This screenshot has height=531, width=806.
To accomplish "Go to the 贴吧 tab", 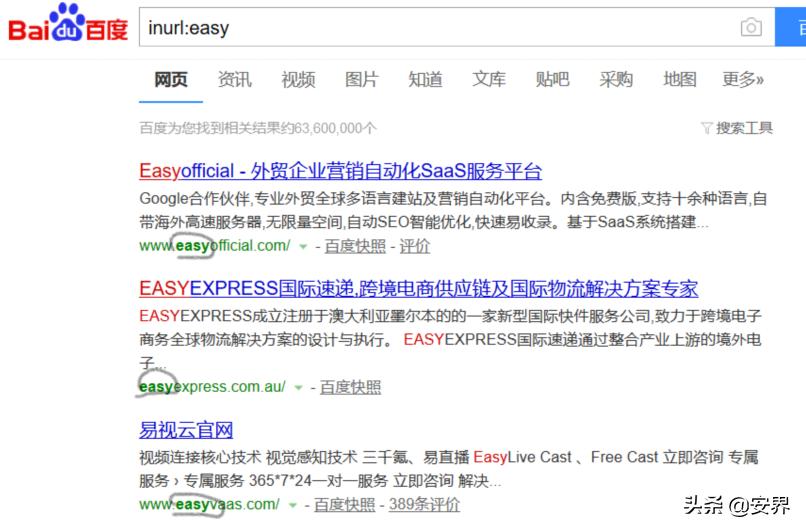I will point(553,80).
